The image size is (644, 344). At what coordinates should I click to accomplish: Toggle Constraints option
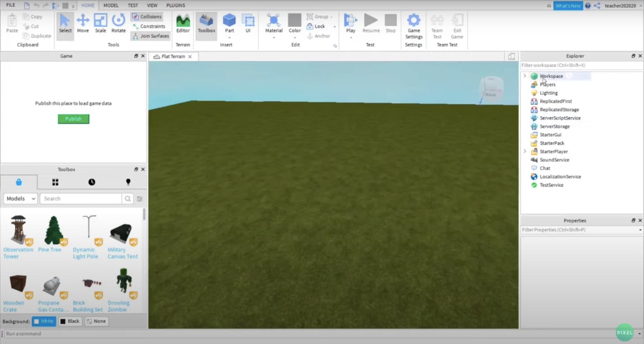pyautogui.click(x=148, y=26)
